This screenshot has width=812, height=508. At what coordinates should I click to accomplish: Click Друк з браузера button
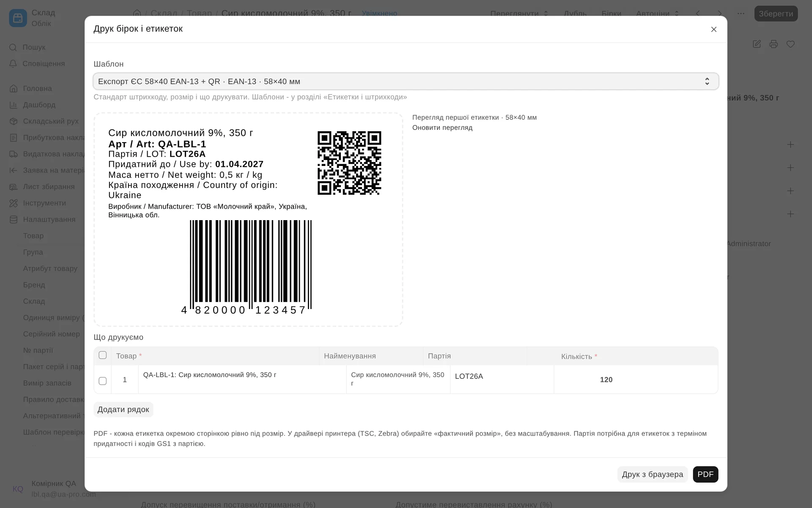coord(652,474)
